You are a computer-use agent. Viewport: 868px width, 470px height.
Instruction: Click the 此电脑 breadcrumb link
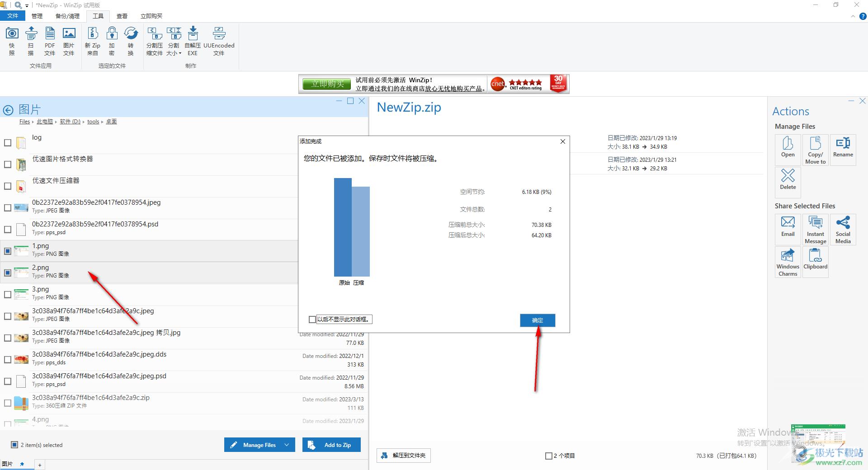pos(45,122)
